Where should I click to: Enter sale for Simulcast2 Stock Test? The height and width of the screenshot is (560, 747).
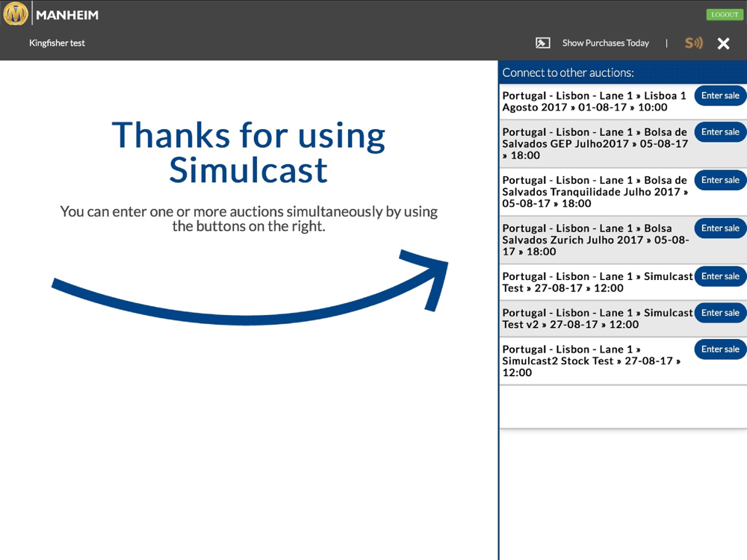[720, 349]
